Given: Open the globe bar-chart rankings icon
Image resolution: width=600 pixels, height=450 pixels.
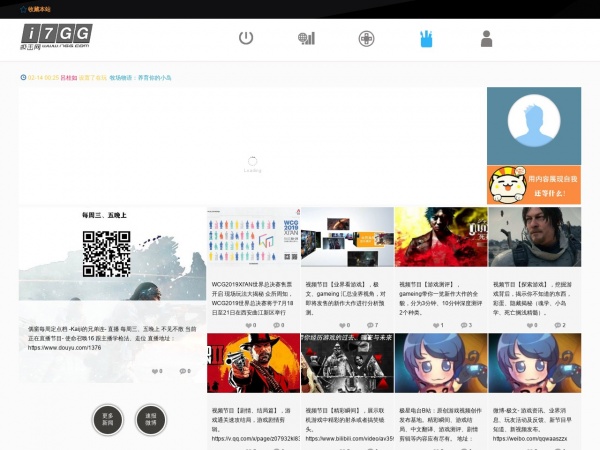Looking at the screenshot, I should click(x=307, y=38).
